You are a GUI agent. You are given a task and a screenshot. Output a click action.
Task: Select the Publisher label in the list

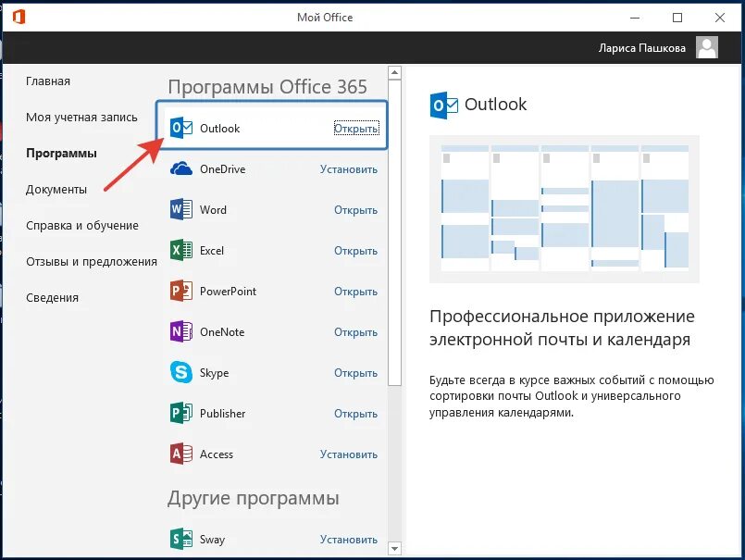point(222,414)
